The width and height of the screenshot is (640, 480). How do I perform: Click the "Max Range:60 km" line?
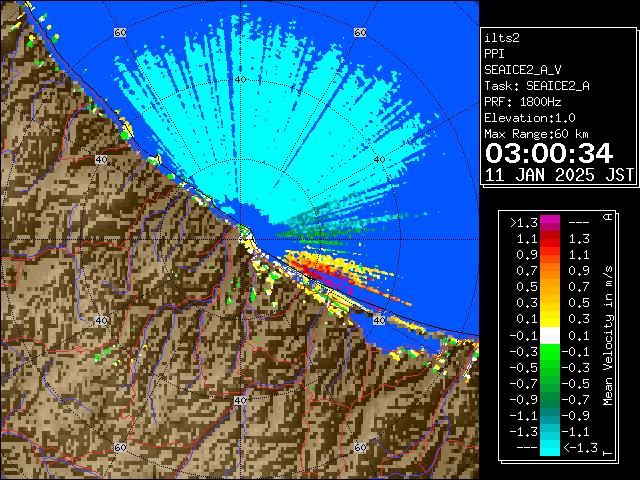point(536,134)
